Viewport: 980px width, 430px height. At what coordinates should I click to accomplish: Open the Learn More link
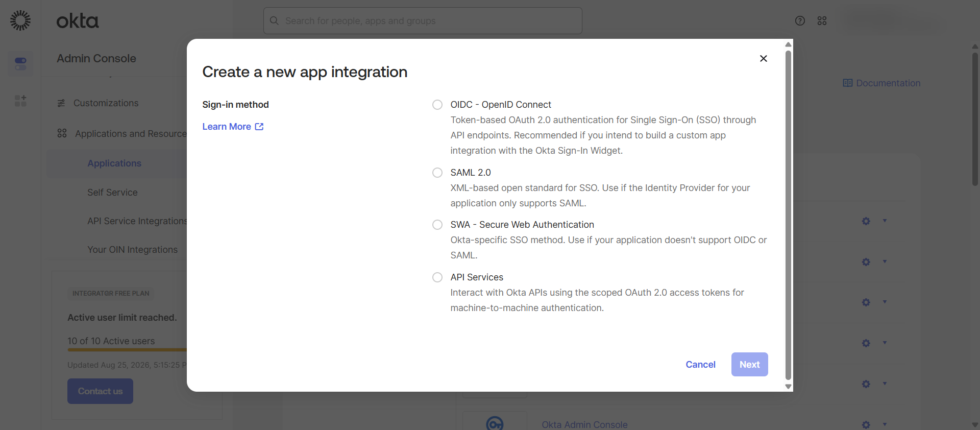pos(233,127)
